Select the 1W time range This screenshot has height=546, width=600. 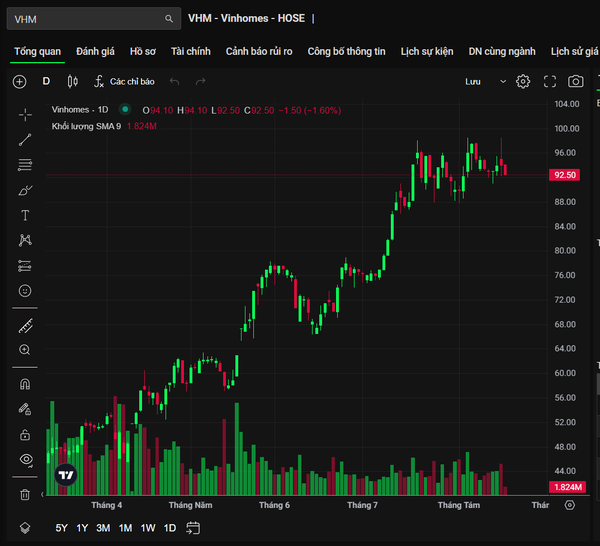(148, 528)
